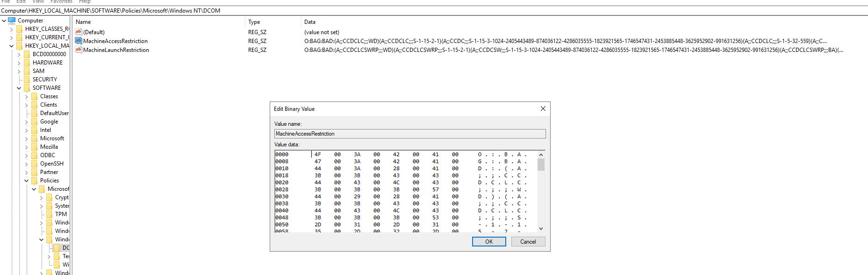Collapse the SOFTWARE key

[x=19, y=87]
